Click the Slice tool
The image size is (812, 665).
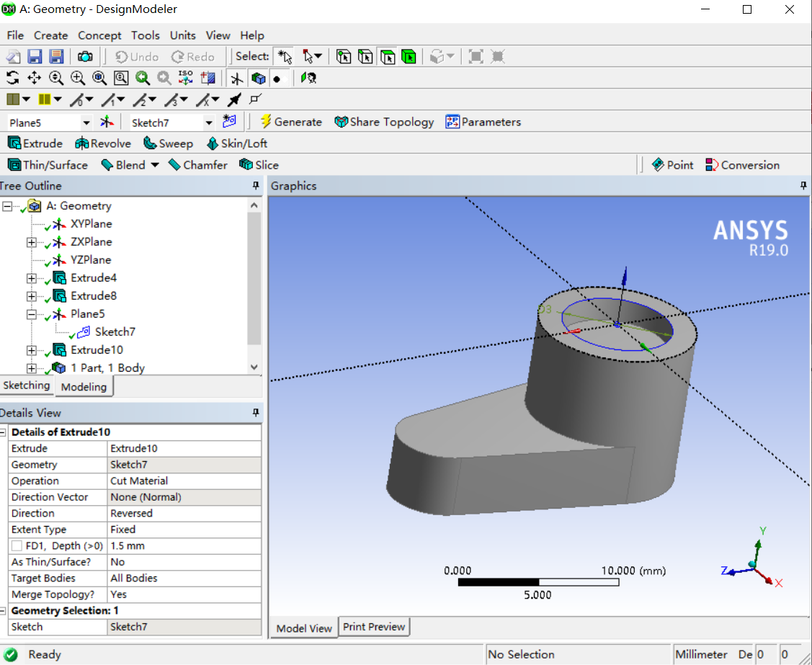(259, 165)
